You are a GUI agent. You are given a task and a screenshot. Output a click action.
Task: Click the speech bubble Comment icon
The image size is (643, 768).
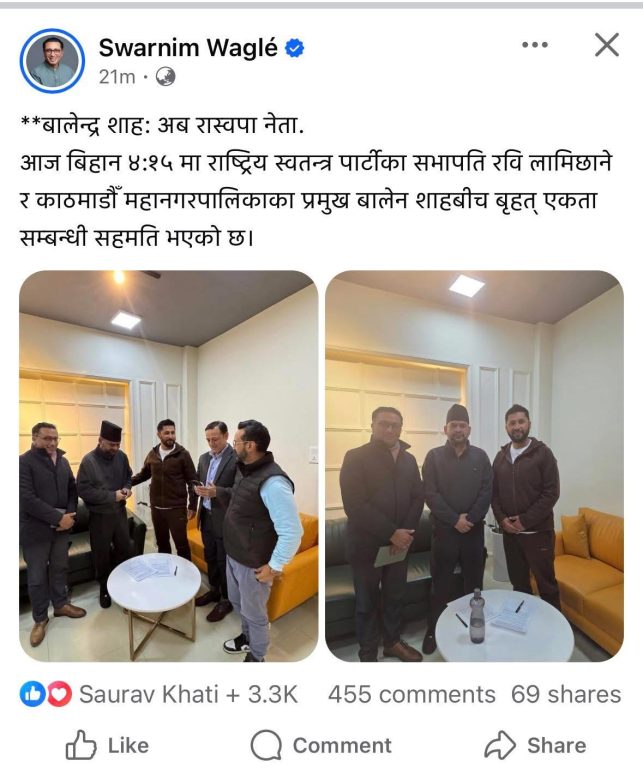[x=266, y=745]
